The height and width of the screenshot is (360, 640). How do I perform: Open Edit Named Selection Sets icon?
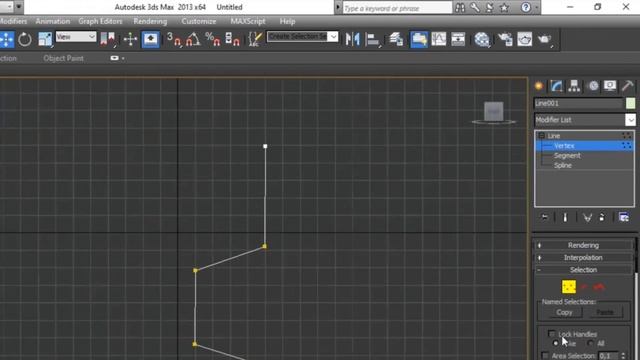(x=255, y=40)
